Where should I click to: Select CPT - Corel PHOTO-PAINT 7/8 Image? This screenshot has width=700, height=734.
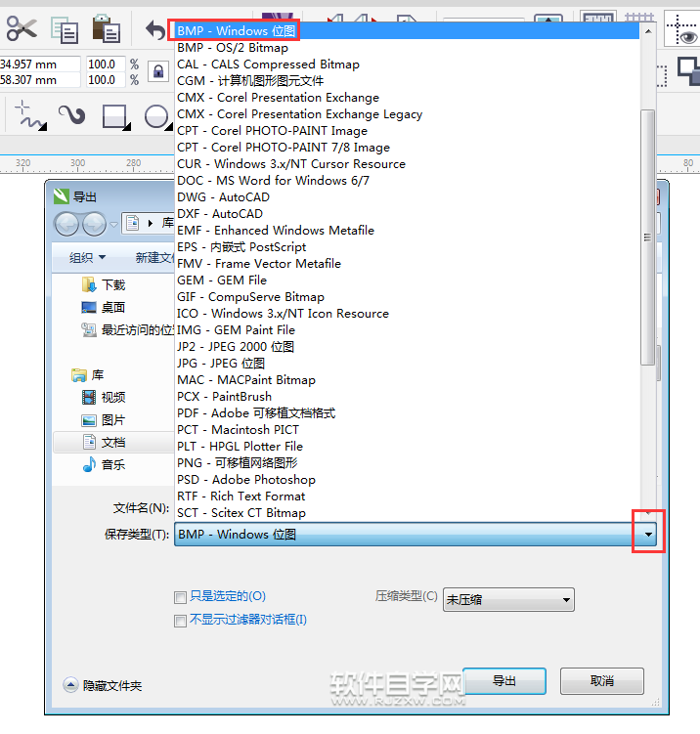(x=407, y=148)
